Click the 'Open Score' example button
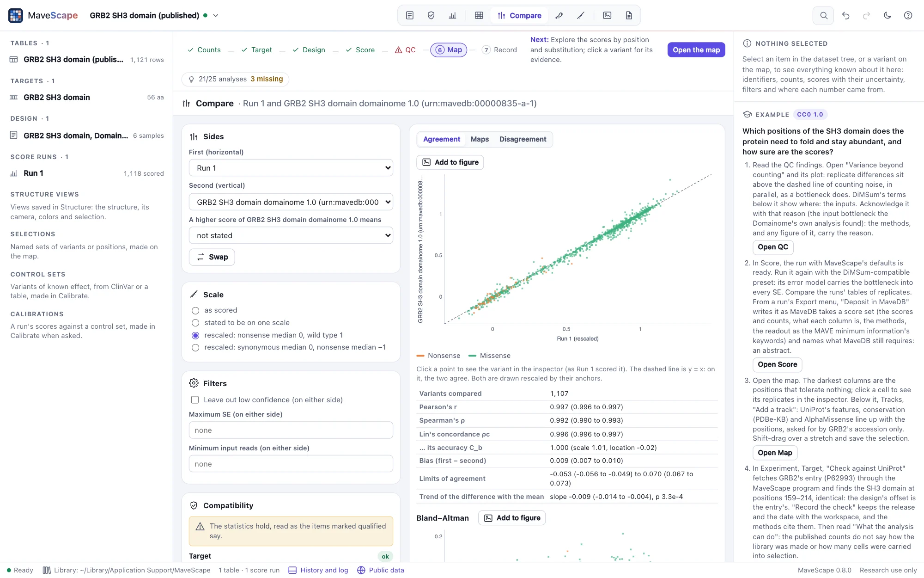This screenshot has height=578, width=924. 777,364
